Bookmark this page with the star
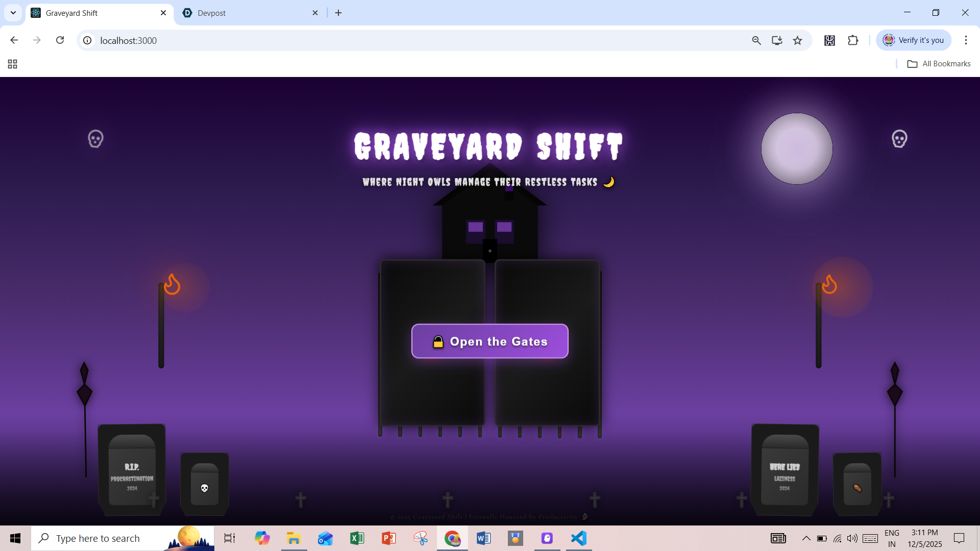 [x=797, y=40]
